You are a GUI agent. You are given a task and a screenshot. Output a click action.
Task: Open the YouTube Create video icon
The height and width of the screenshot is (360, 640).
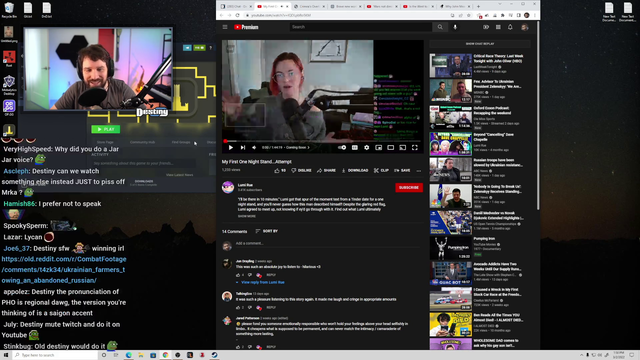tap(486, 27)
